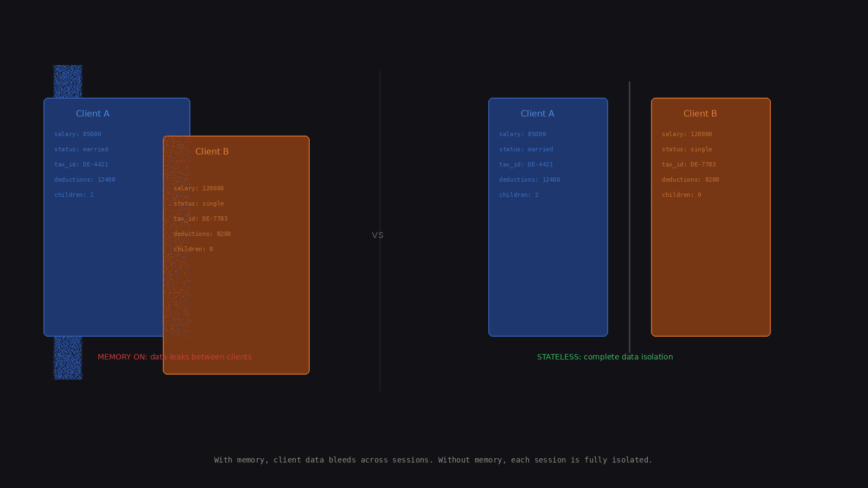Click the gray divider bar separating the stateless cards
Screen dimensions: 868x488
pos(629,217)
